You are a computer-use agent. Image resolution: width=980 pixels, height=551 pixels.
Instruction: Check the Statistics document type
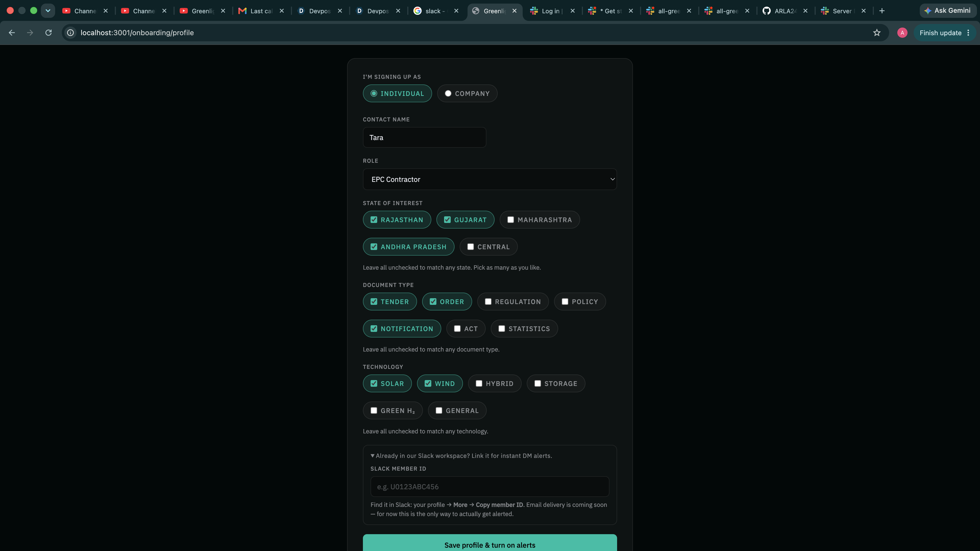coord(524,329)
